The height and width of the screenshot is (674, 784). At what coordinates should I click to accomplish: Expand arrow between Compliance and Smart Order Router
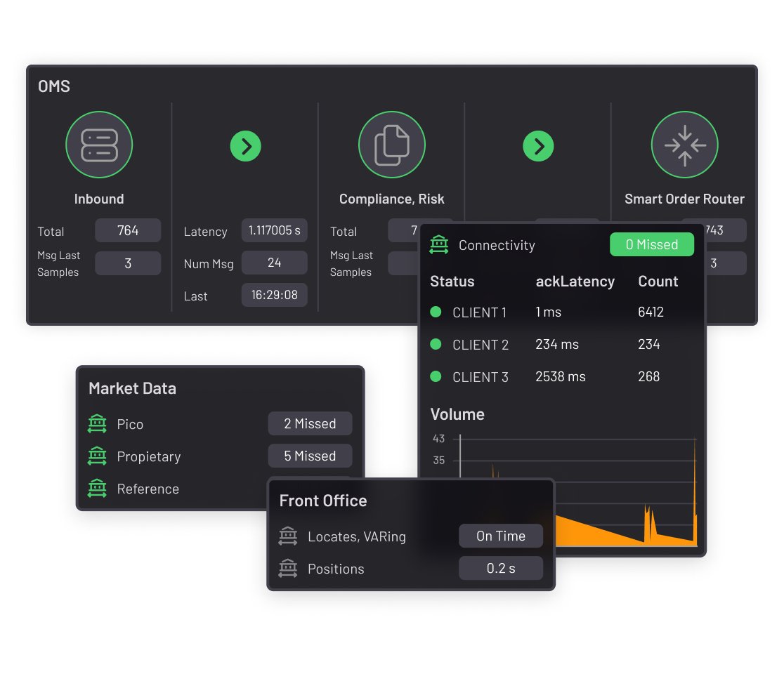538,146
